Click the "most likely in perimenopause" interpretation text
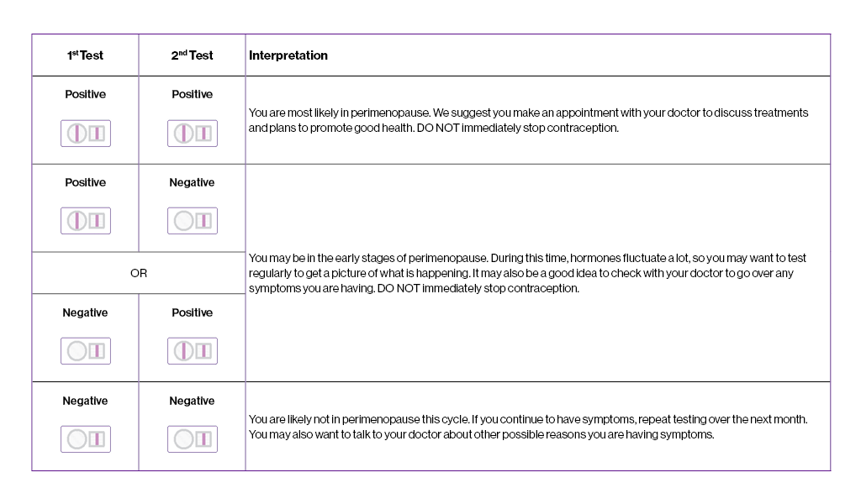Image resolution: width=861 pixels, height=504 pixels. 528,120
